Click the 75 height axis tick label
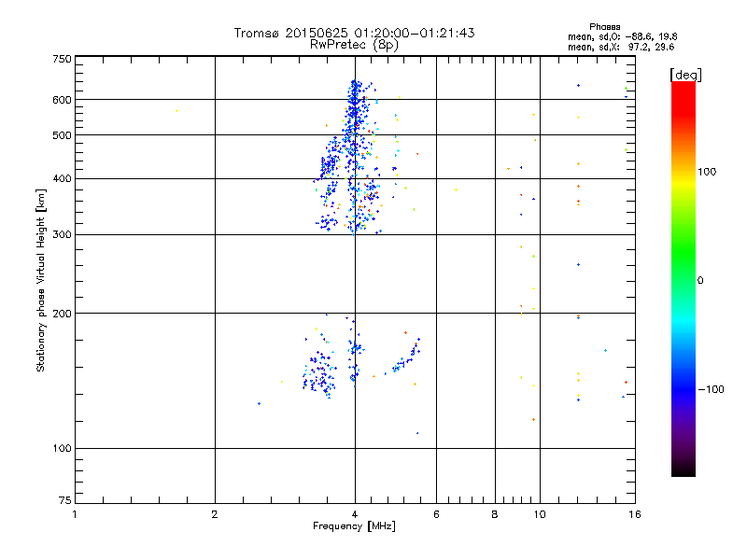Image resolution: width=747 pixels, height=560 pixels. (65, 500)
